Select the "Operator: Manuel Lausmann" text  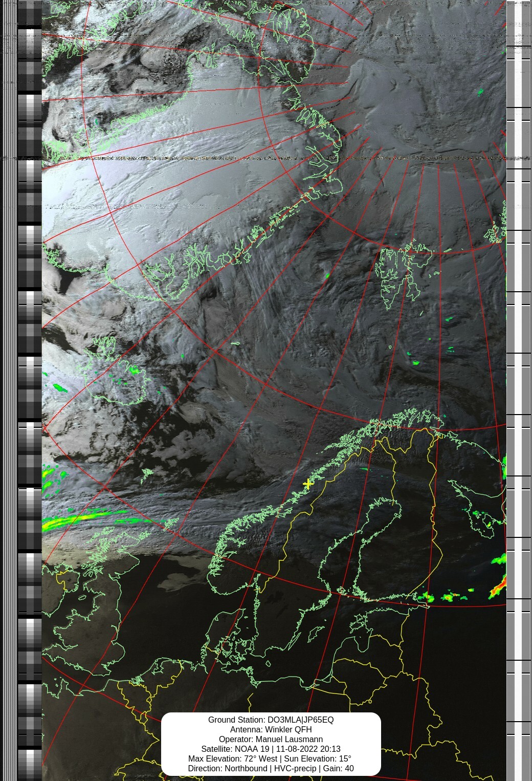(x=271, y=739)
